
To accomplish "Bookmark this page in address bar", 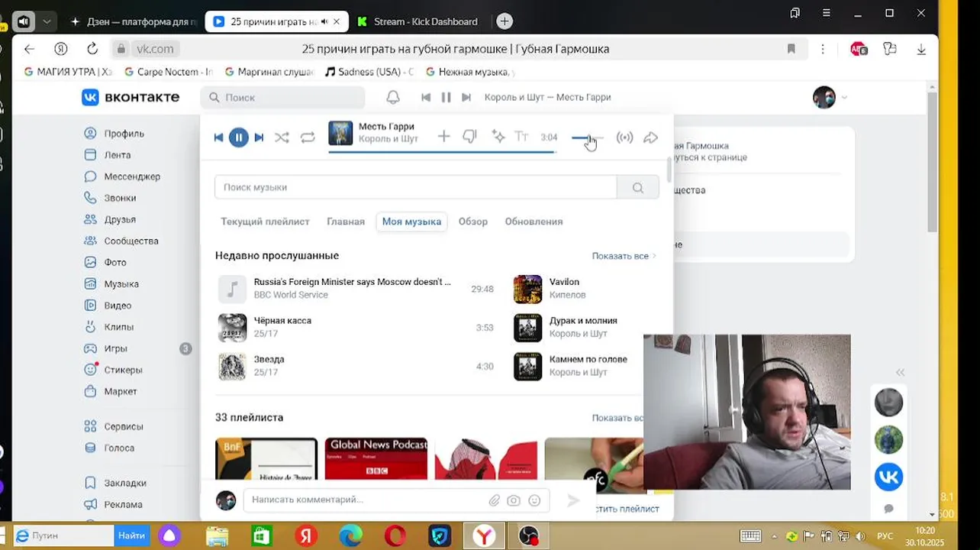I will click(791, 49).
